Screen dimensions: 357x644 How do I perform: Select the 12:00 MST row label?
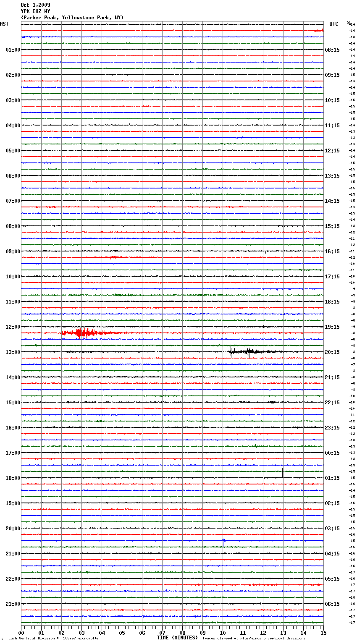[13, 327]
